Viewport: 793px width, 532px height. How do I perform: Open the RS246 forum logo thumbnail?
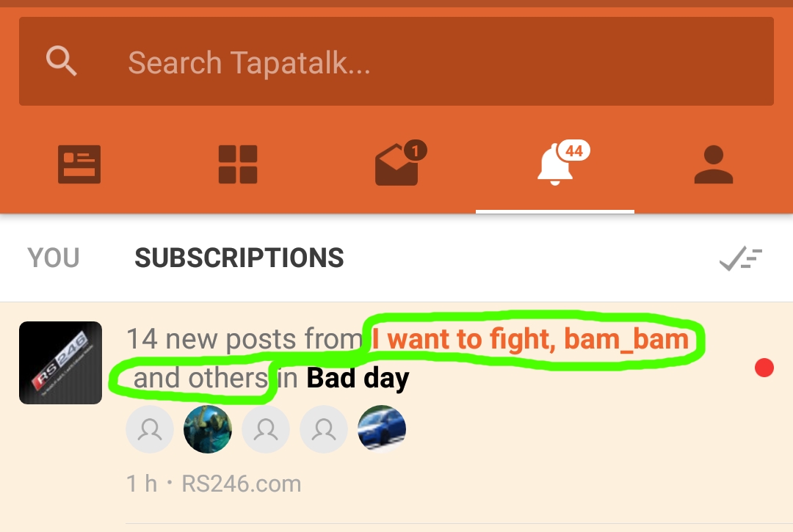click(61, 362)
